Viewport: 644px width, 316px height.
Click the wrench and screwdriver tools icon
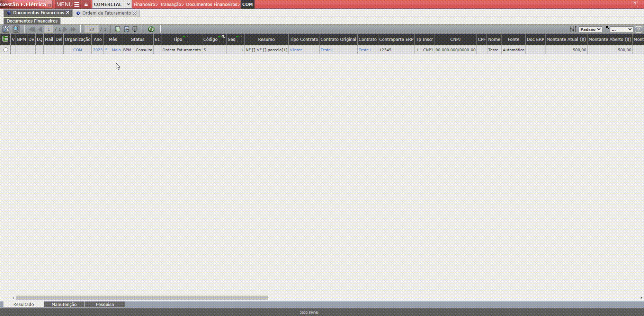[x=6, y=29]
